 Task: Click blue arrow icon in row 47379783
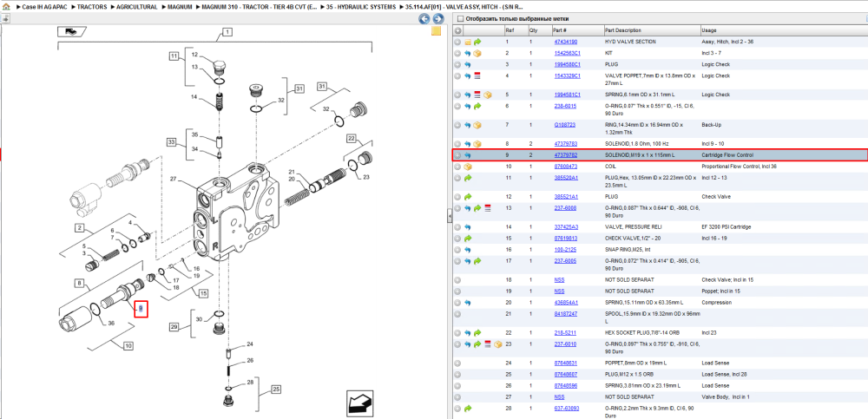pyautogui.click(x=468, y=144)
